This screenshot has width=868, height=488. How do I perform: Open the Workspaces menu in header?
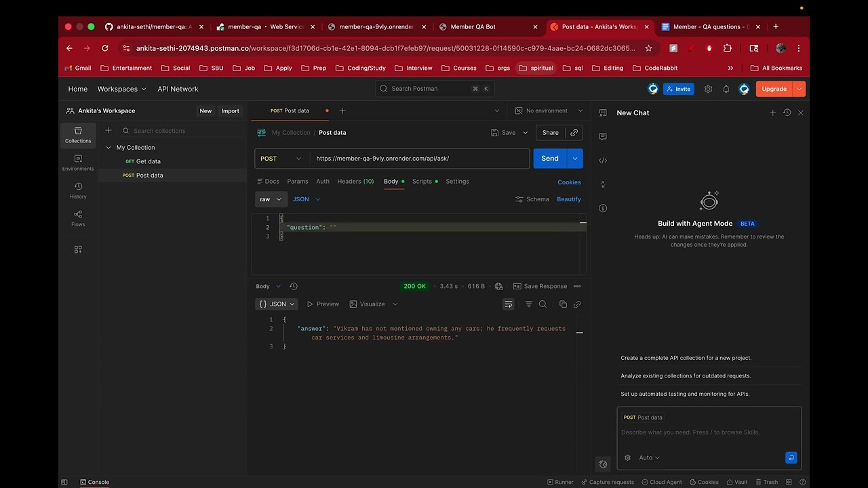(122, 89)
